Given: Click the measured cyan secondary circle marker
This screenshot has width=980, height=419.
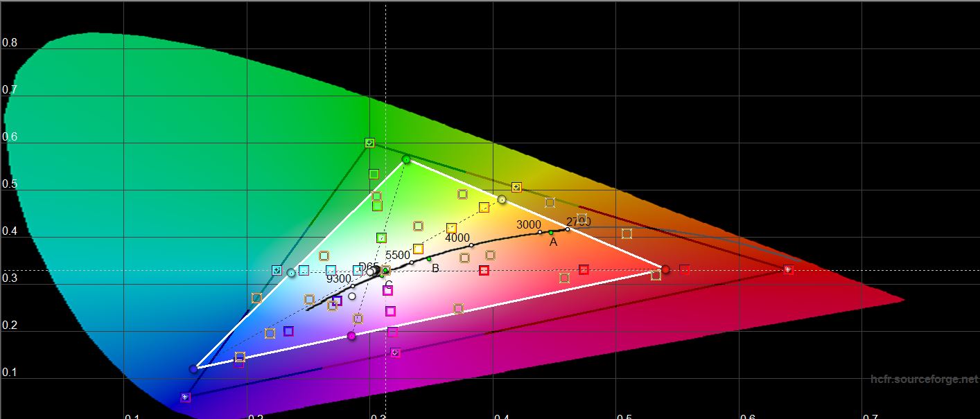Looking at the screenshot, I should tap(291, 273).
